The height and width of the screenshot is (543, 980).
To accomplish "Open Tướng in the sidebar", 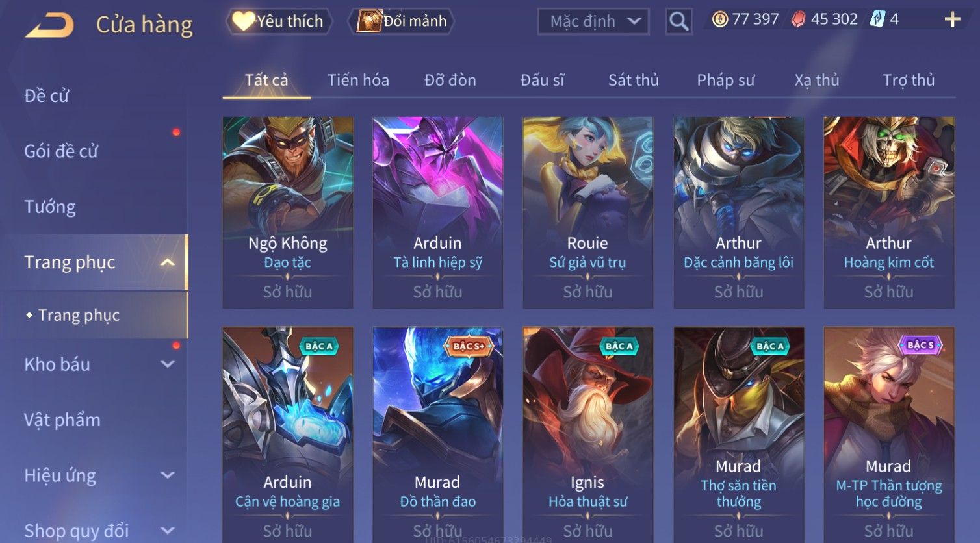I will (50, 207).
